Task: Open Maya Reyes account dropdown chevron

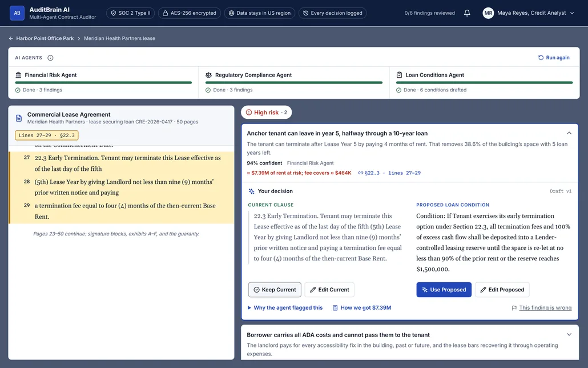Action: point(572,13)
